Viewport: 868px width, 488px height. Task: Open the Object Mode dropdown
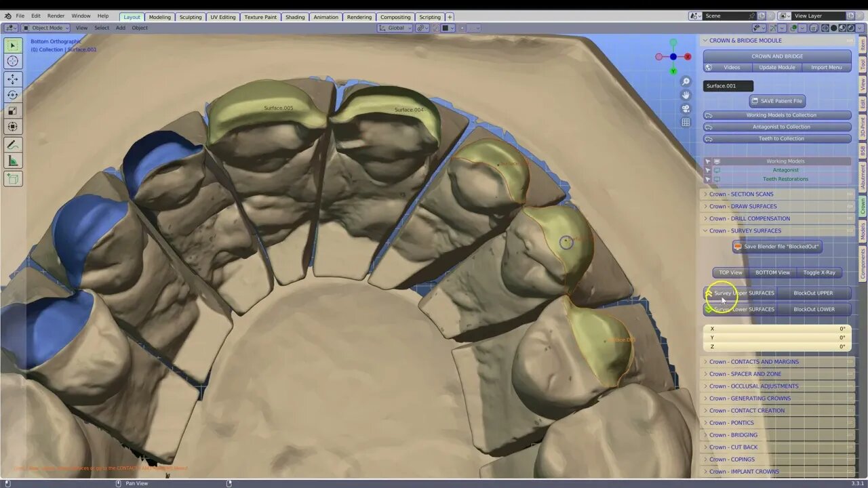(x=44, y=28)
